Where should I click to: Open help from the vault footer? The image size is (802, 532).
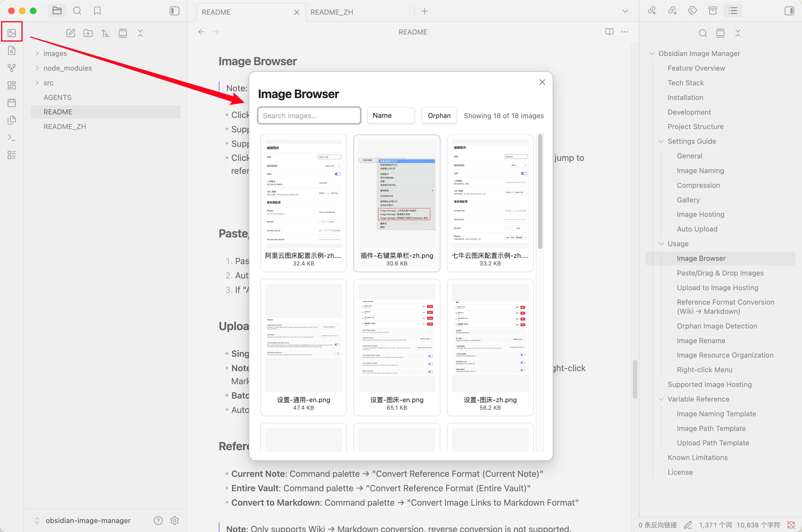click(x=158, y=521)
